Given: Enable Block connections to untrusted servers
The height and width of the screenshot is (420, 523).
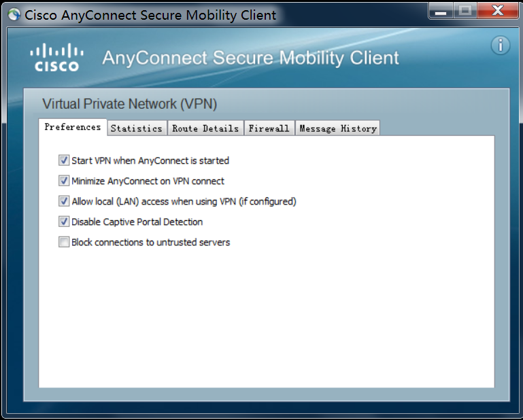Looking at the screenshot, I should [64, 242].
